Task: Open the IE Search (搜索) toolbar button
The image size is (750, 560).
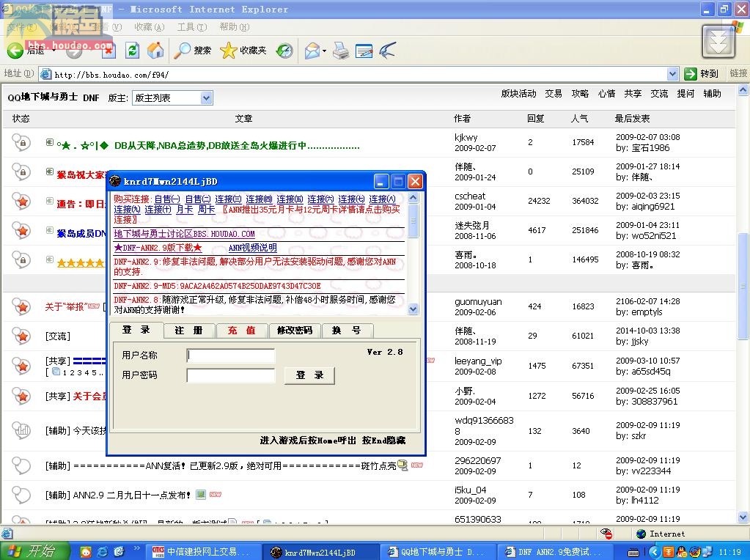Action: (x=192, y=51)
